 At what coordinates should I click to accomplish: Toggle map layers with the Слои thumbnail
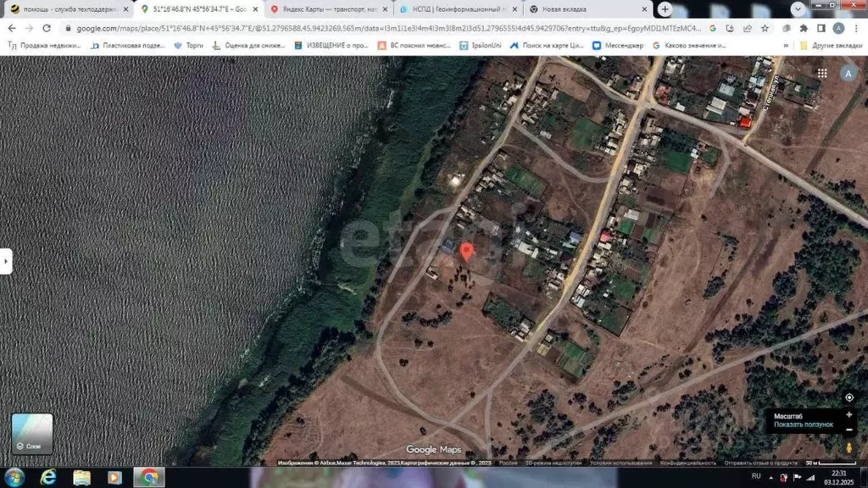click(32, 433)
